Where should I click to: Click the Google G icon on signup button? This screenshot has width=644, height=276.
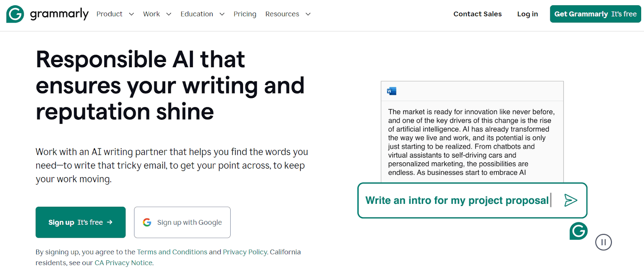[147, 222]
